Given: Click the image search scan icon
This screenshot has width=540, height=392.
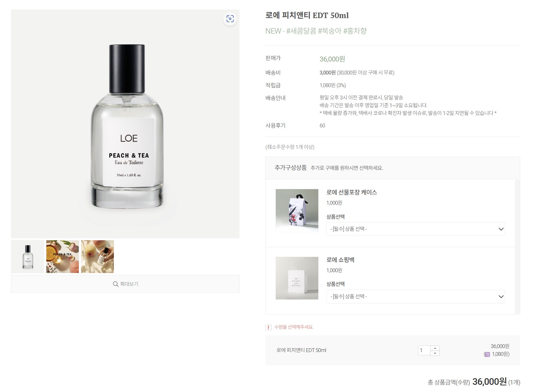Looking at the screenshot, I should pos(230,19).
